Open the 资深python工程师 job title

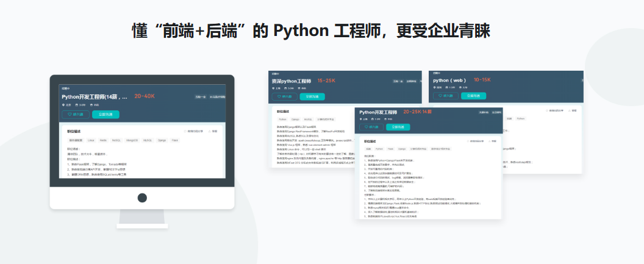coord(292,80)
